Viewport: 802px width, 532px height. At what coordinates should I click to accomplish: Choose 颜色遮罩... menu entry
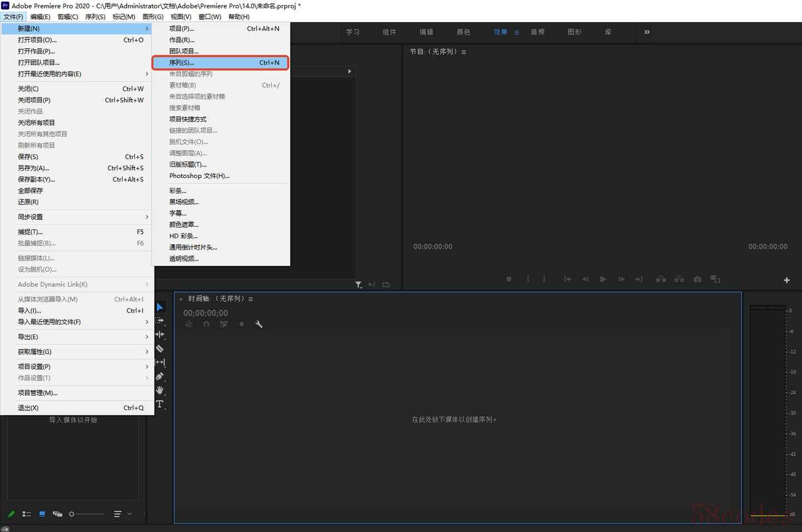[221, 225]
